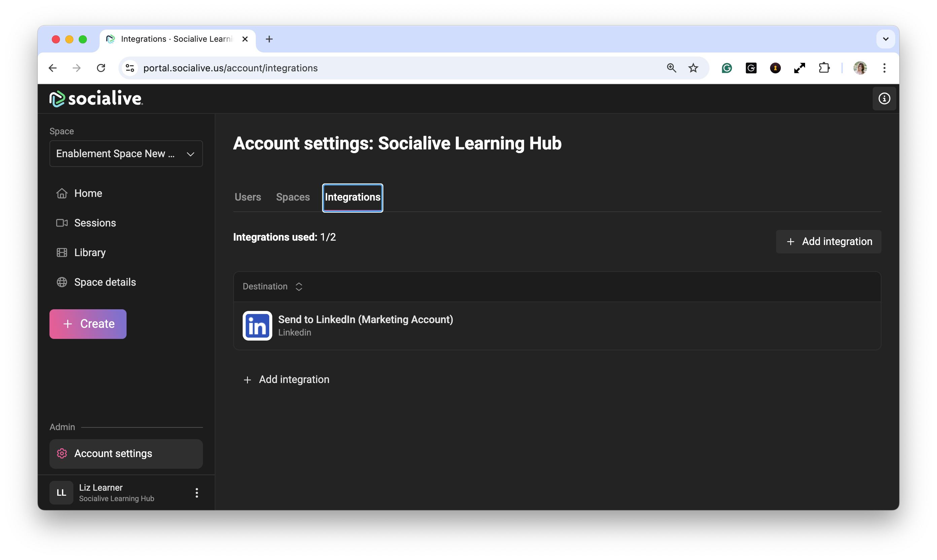Click the LinkedIn integration icon
The image size is (937, 560).
click(257, 326)
